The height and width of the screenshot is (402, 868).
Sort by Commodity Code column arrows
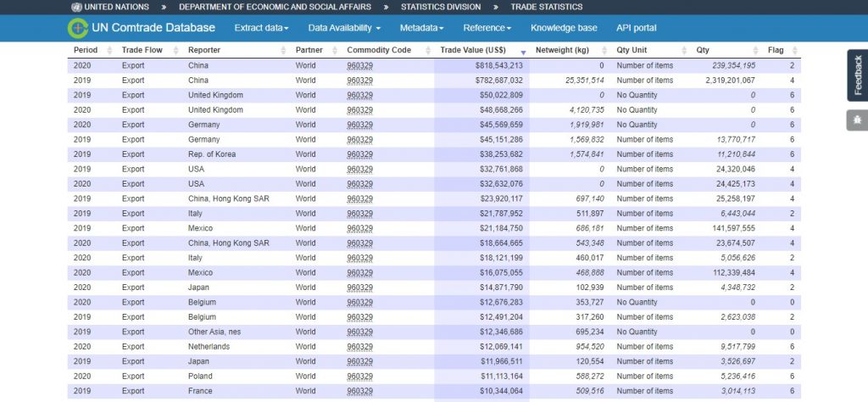coord(428,50)
